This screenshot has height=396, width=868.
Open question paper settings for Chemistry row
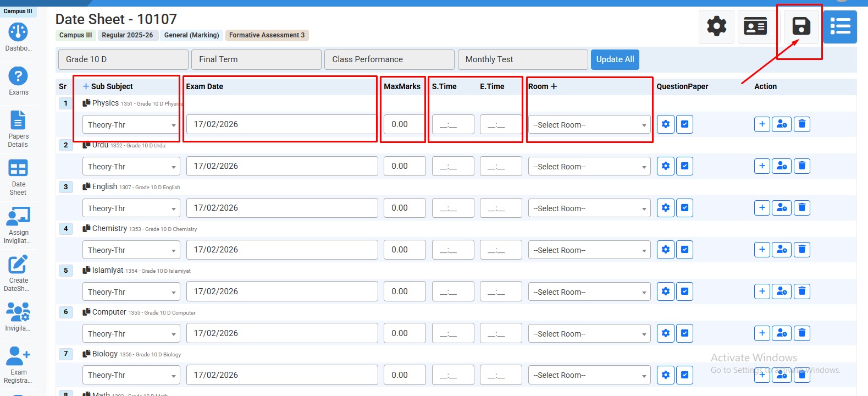(666, 250)
